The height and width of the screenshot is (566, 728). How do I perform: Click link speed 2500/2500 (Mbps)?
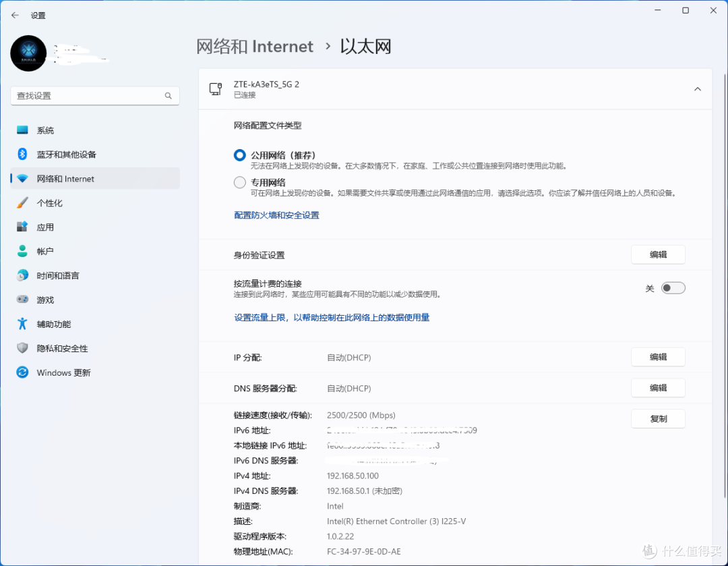[x=361, y=415]
